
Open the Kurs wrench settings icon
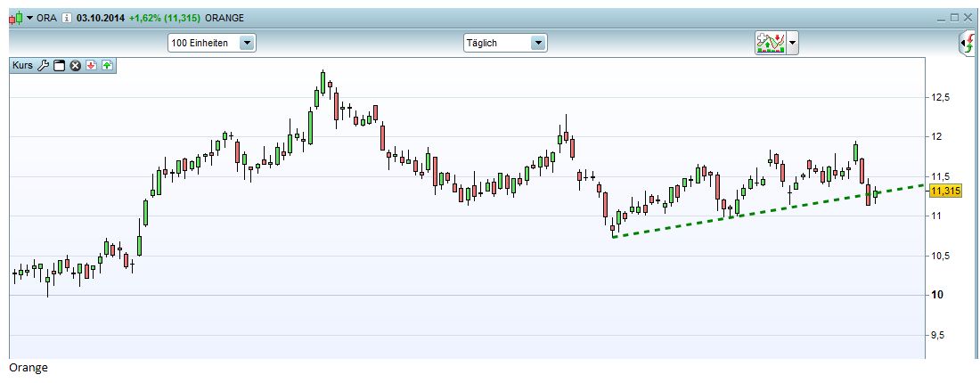point(43,65)
